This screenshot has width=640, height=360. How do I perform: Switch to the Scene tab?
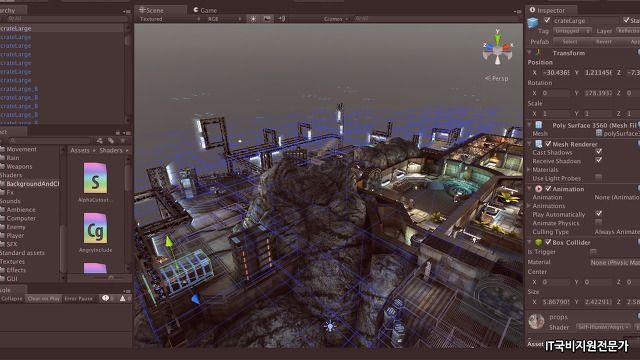pyautogui.click(x=160, y=10)
